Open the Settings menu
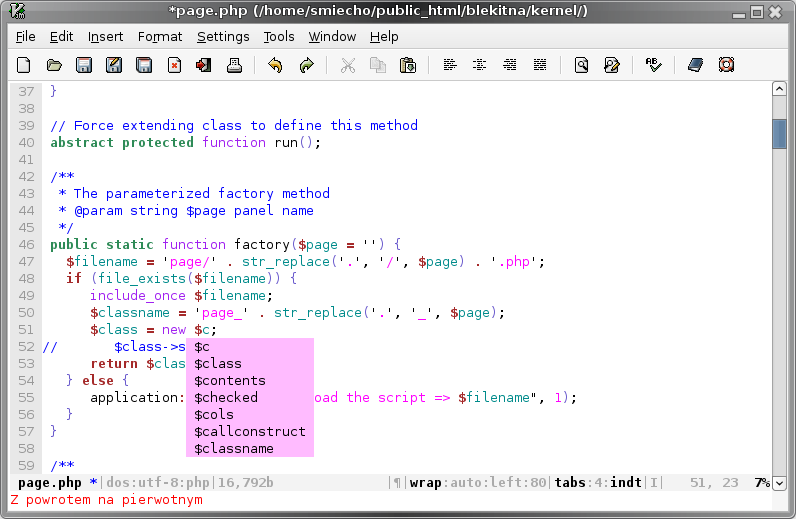796x519 pixels. click(223, 37)
